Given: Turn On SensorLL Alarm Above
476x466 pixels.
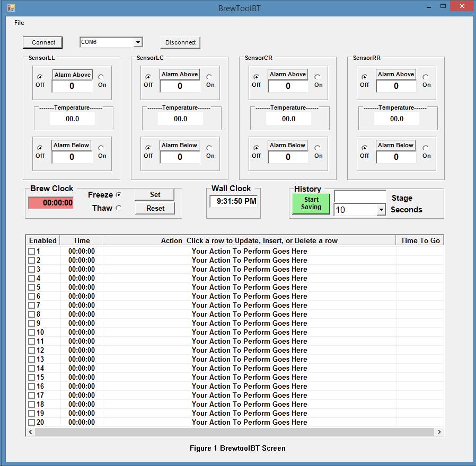Looking at the screenshot, I should point(101,77).
